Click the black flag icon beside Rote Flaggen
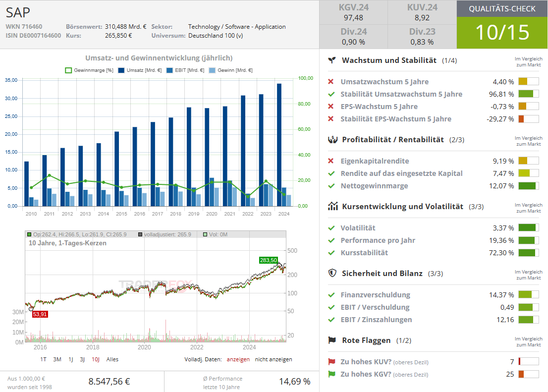Screen dimensions: 548x392 click(x=332, y=340)
